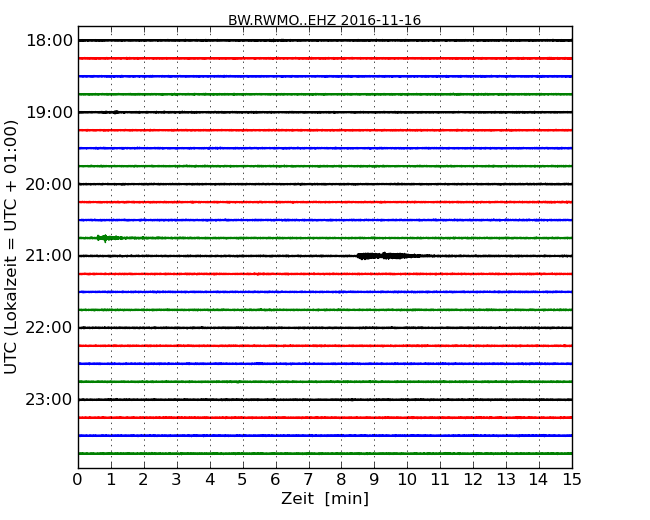The image size is (650, 520).
Task: Click the plot title BW.RWMO..EHZ 2016-11-16
Action: point(325,20)
